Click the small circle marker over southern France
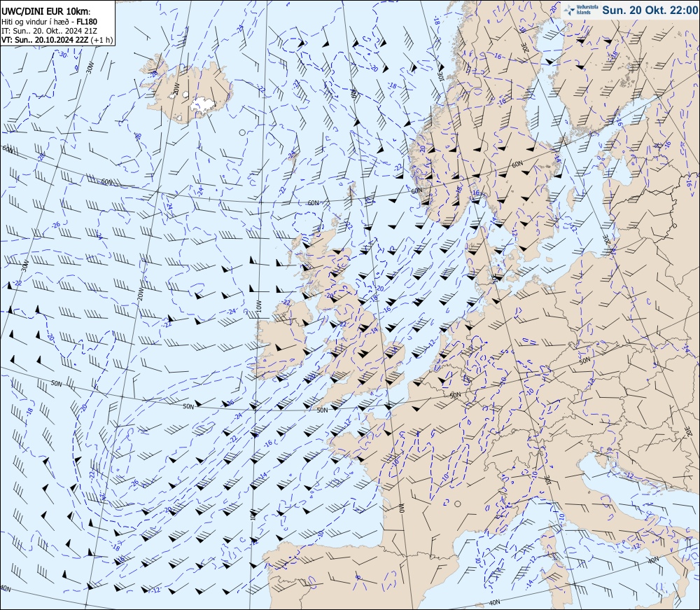700x610 pixels. coord(458,504)
